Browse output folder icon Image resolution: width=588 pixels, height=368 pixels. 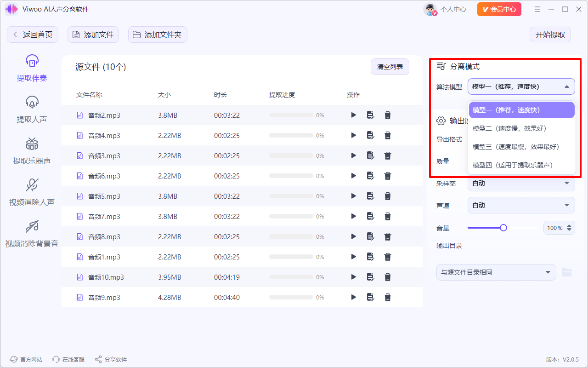(x=567, y=272)
